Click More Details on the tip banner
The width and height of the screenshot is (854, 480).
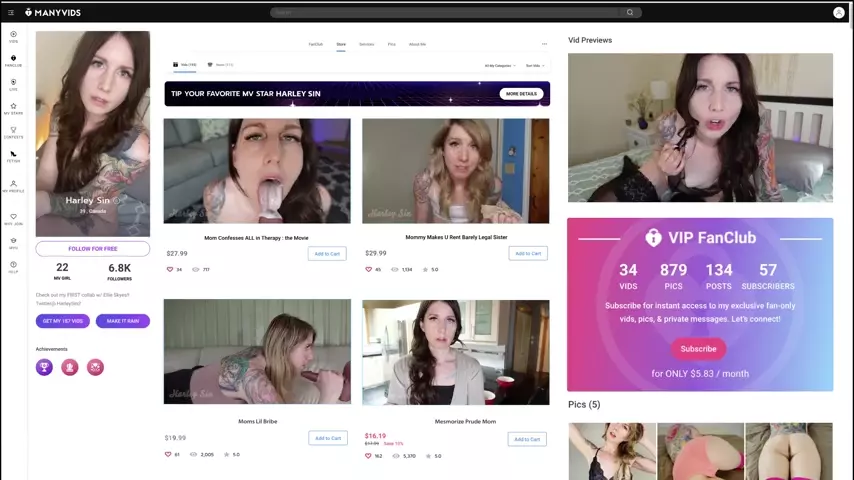tap(521, 94)
